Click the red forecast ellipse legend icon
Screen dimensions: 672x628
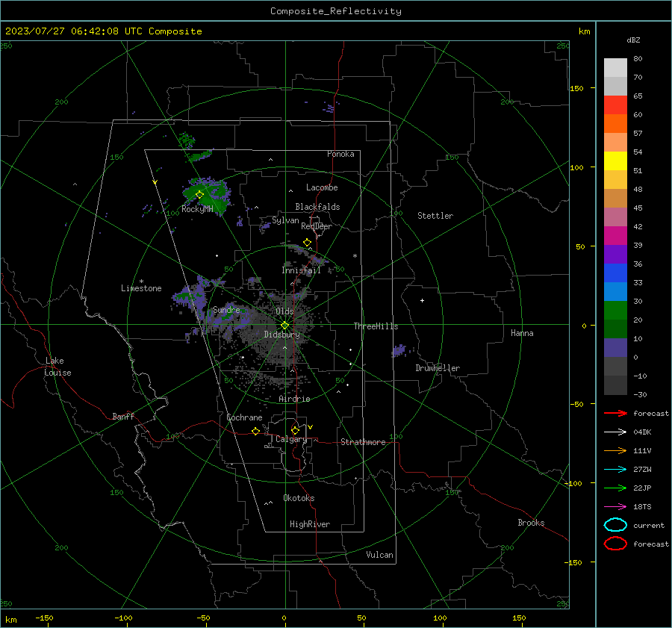tap(615, 544)
